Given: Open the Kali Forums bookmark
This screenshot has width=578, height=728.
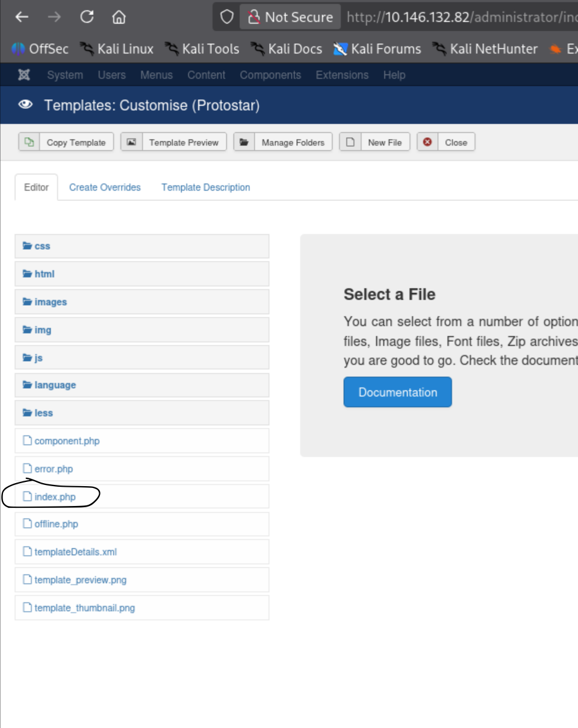Looking at the screenshot, I should 377,49.
